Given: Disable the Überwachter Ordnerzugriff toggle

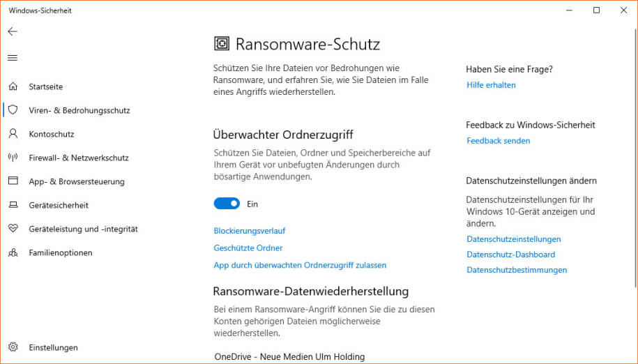Looking at the screenshot, I should [x=227, y=204].
